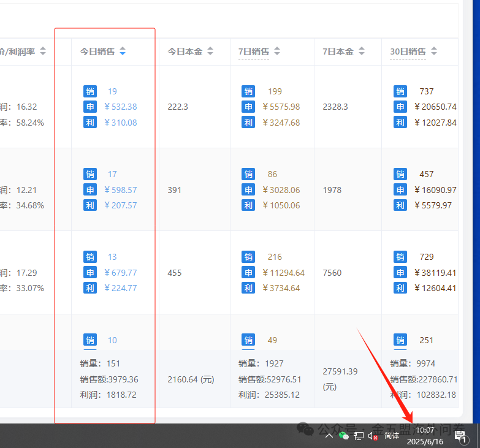The image size is (480, 448).
Task: Select 7-day cost 2328.3
Action: (x=335, y=107)
